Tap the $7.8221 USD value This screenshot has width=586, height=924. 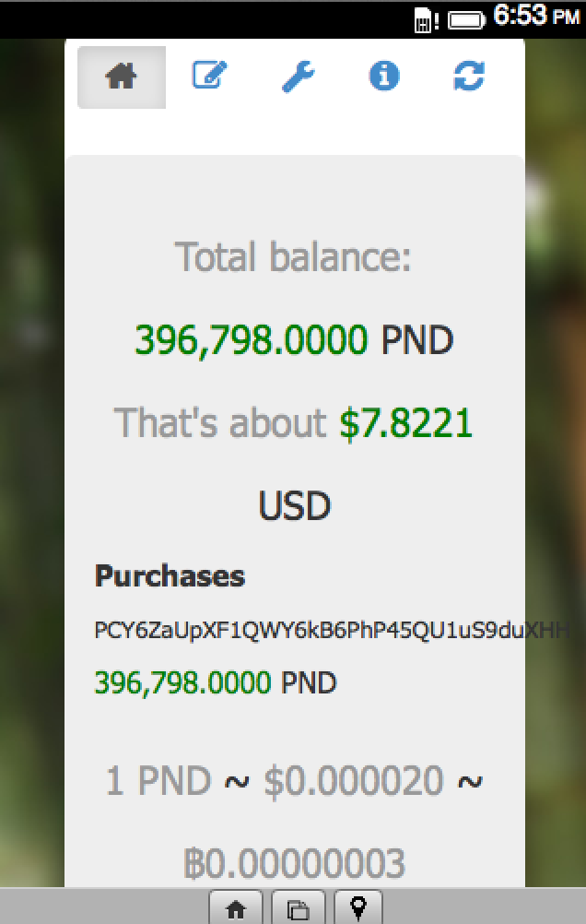pos(405,423)
